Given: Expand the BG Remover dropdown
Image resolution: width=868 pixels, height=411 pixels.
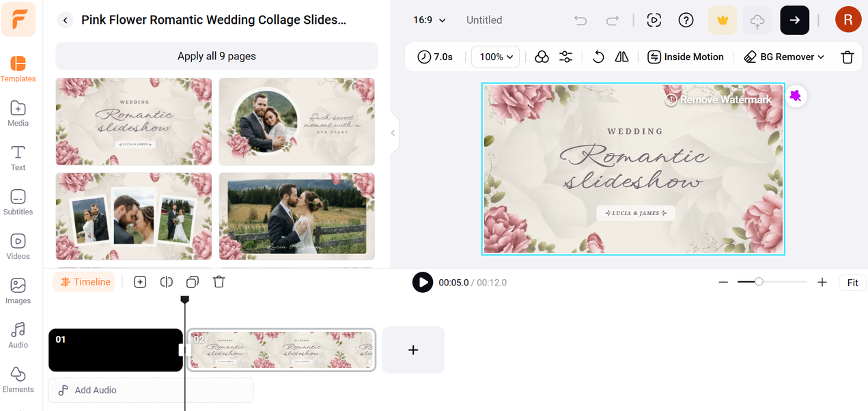Looking at the screenshot, I should point(784,57).
